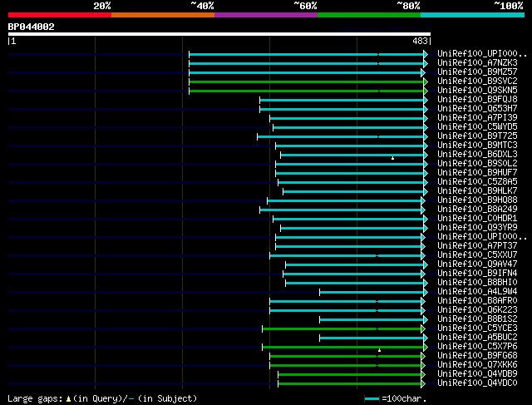Screen dimensions: 532x405
Task: Select the UniRef100_C5YCE3 label
Action: click(x=477, y=328)
